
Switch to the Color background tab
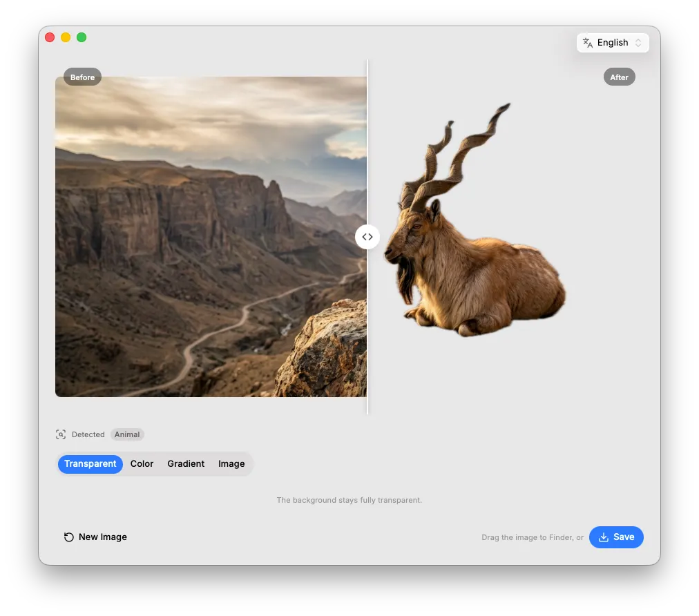142,463
